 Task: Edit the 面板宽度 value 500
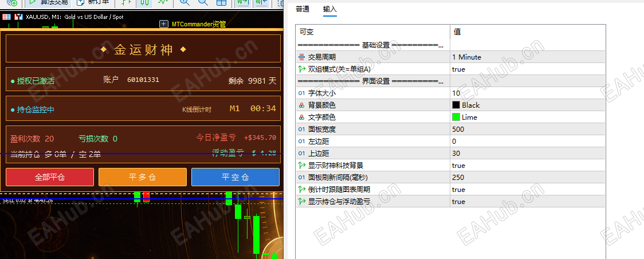528,129
